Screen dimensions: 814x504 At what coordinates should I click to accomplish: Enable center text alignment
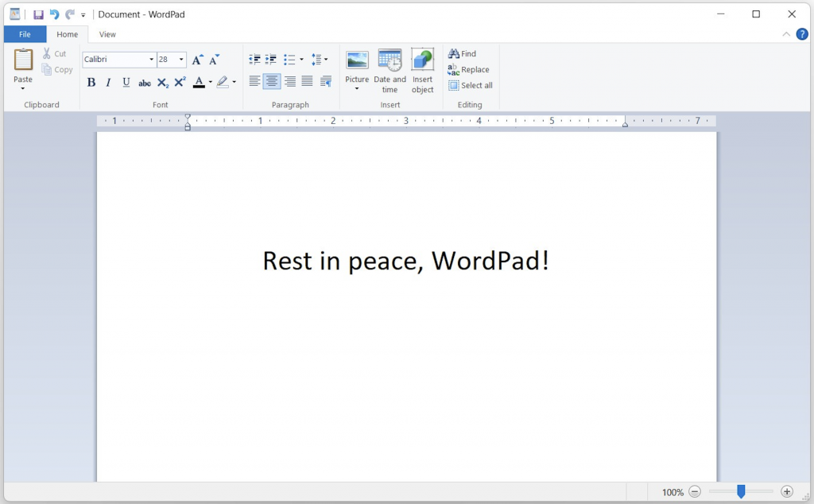[x=272, y=82]
